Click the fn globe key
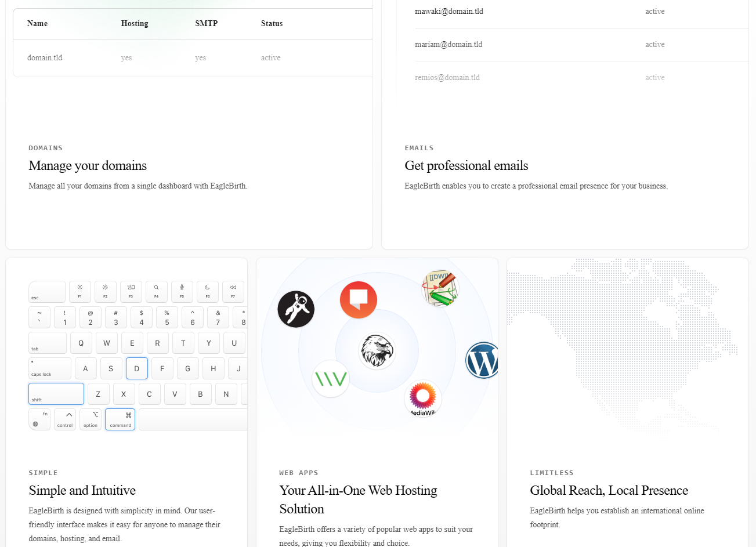This screenshot has height=547, width=756. 39,419
